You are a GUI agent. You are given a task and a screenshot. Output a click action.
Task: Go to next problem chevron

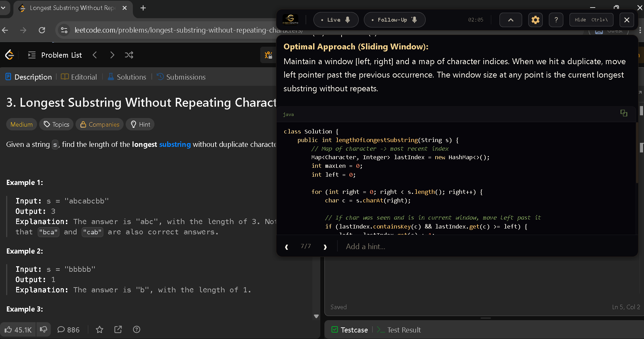(112, 55)
